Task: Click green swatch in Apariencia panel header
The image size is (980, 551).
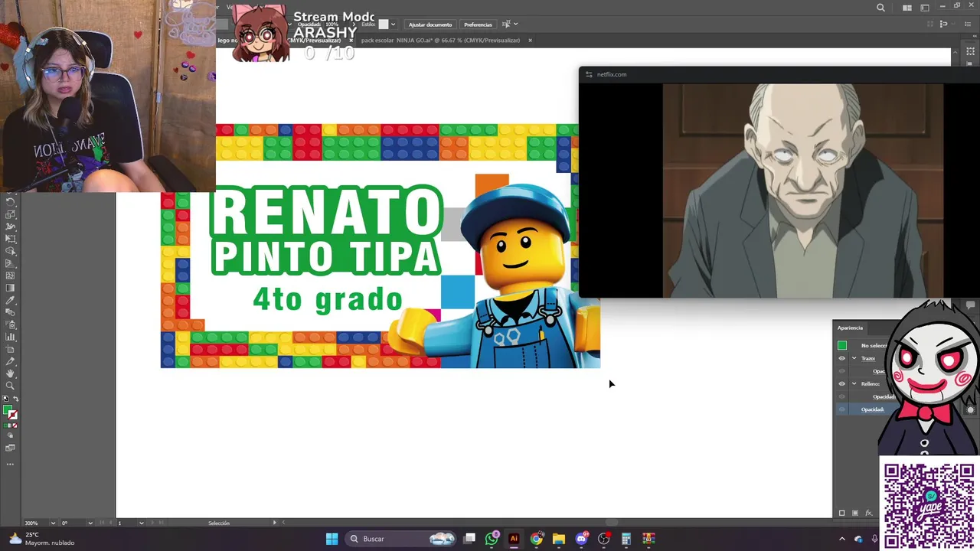Action: click(x=842, y=345)
